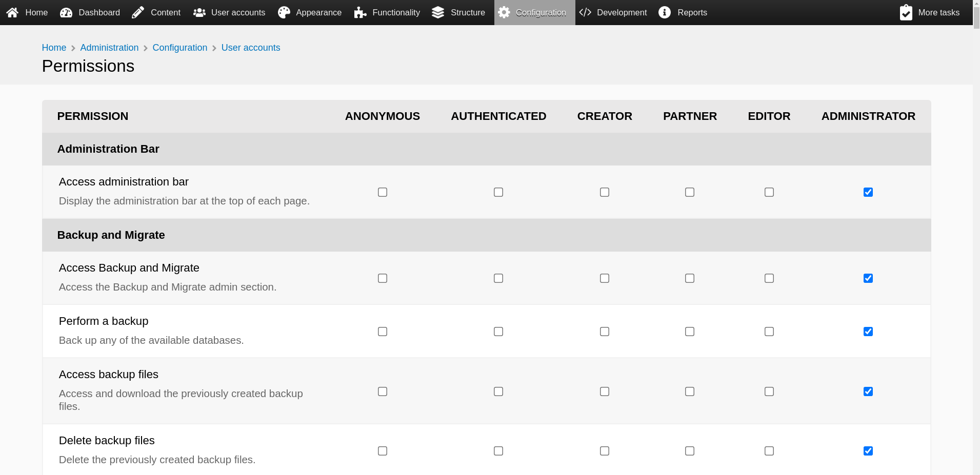This screenshot has width=980, height=475.
Task: Open the Development menu
Action: [x=613, y=12]
